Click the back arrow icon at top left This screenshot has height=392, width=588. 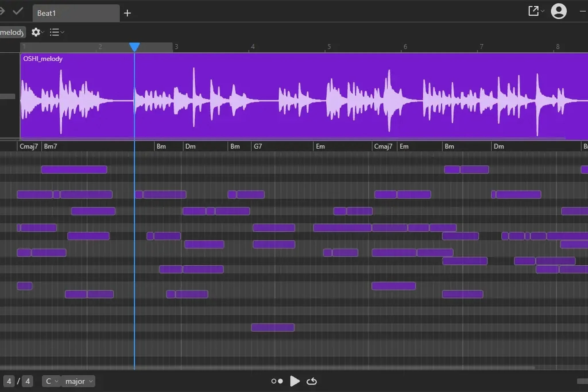click(2, 11)
